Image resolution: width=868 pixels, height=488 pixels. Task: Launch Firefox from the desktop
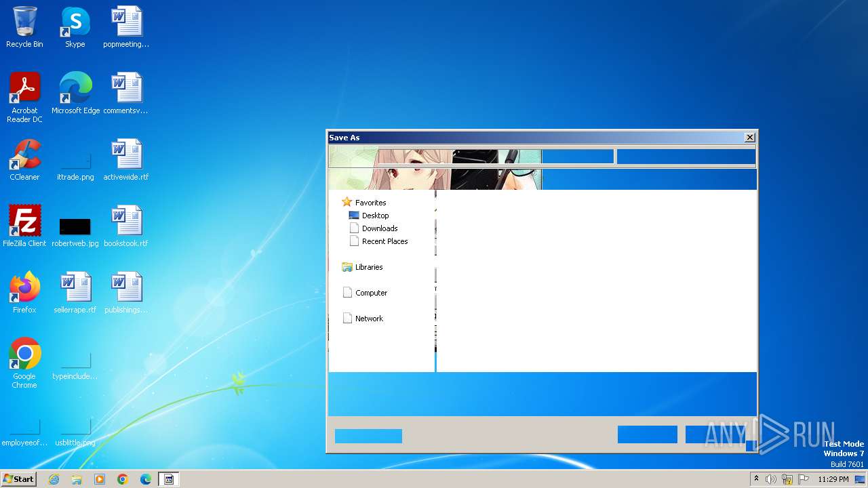pyautogui.click(x=24, y=293)
